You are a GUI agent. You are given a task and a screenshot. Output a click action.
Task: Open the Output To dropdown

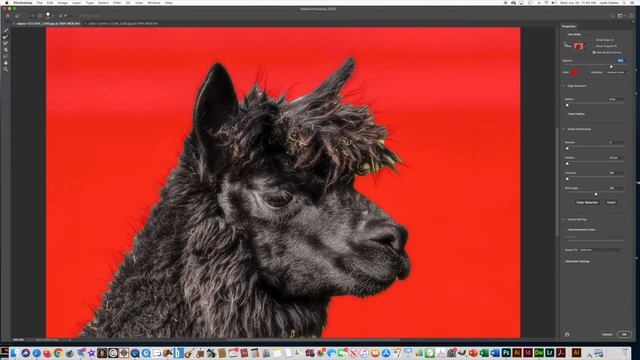coord(601,250)
